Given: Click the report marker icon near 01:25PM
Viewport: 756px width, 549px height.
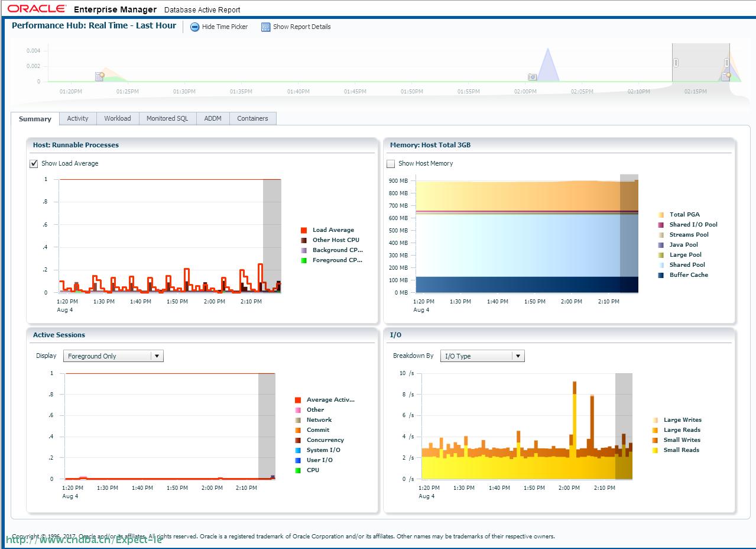Looking at the screenshot, I should [x=100, y=76].
